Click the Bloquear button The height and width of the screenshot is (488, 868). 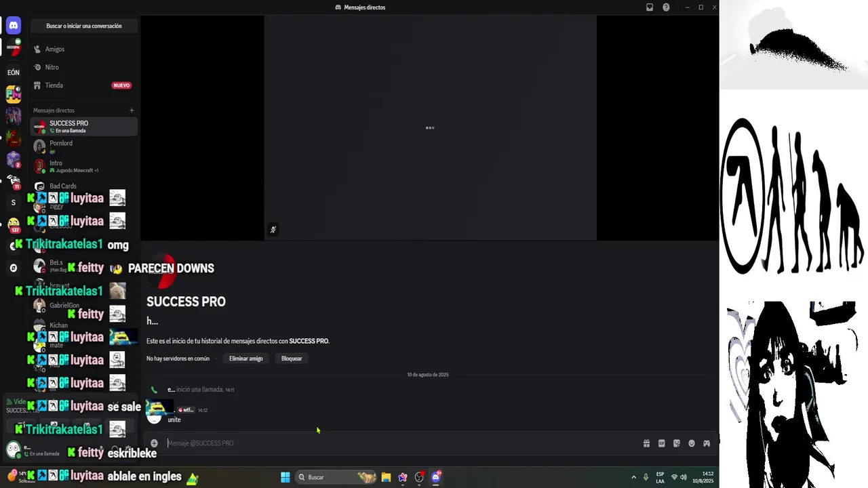click(x=292, y=359)
